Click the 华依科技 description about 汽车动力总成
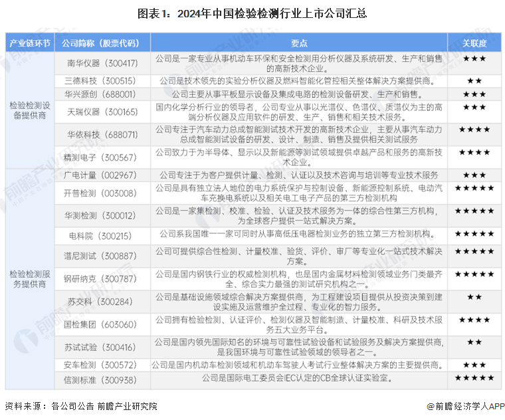Screen dimensions: 505x420 (299, 135)
